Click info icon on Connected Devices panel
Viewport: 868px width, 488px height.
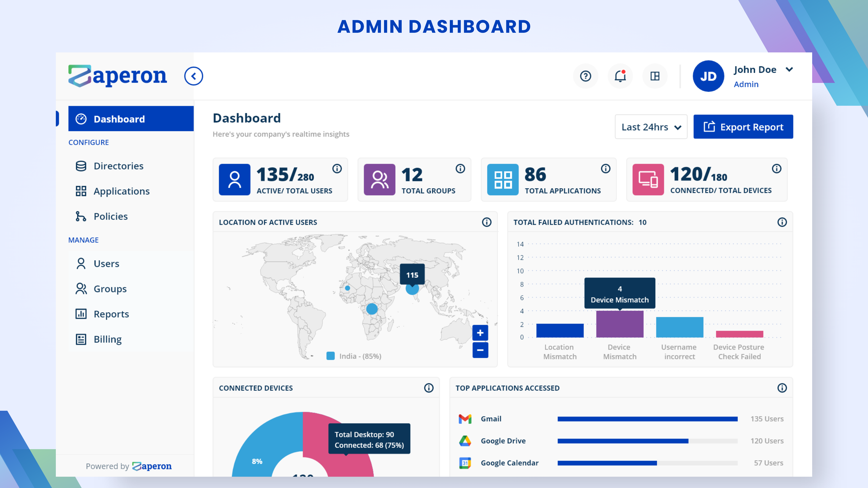429,388
